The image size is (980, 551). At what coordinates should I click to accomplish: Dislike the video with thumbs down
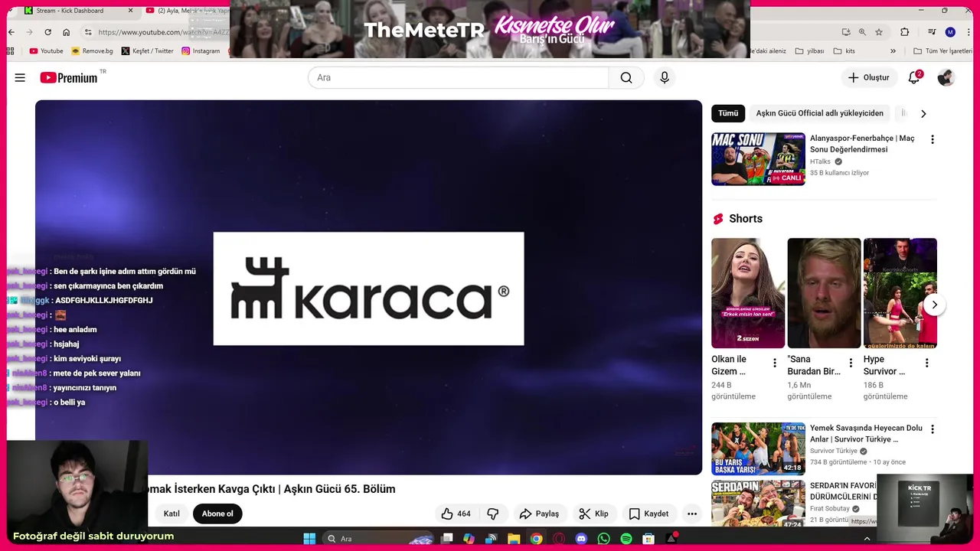click(493, 514)
